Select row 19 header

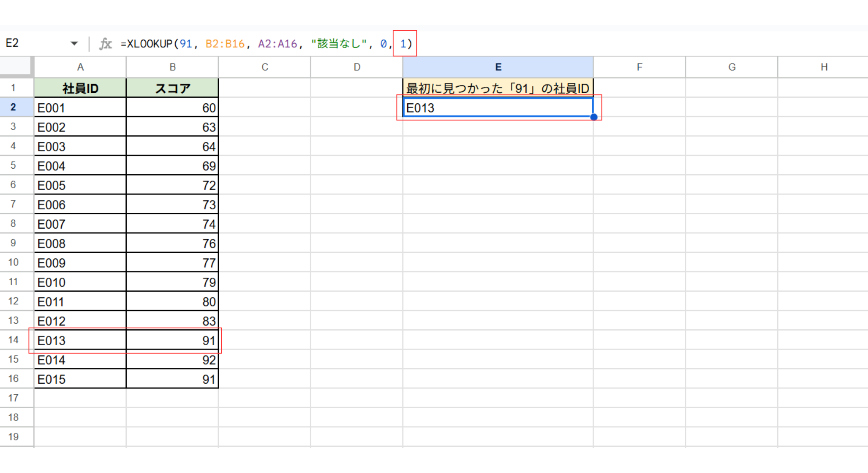(13, 437)
